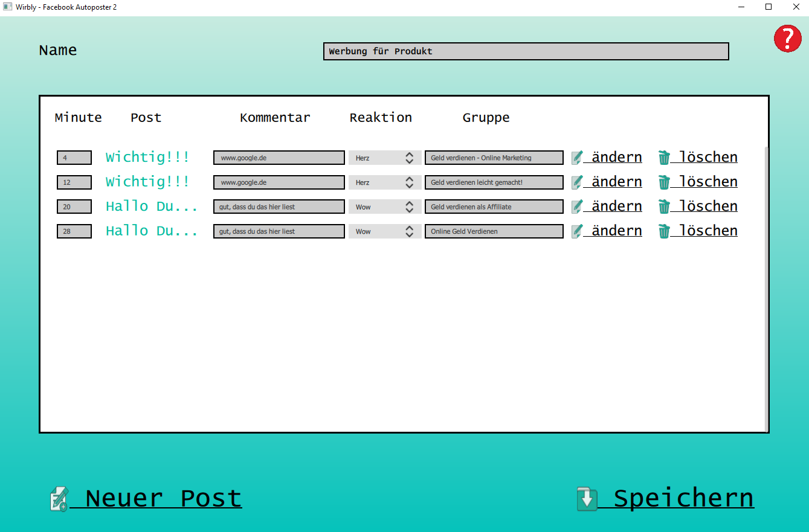
Task: Click the trash icon in the minute 4 row
Action: 664,158
